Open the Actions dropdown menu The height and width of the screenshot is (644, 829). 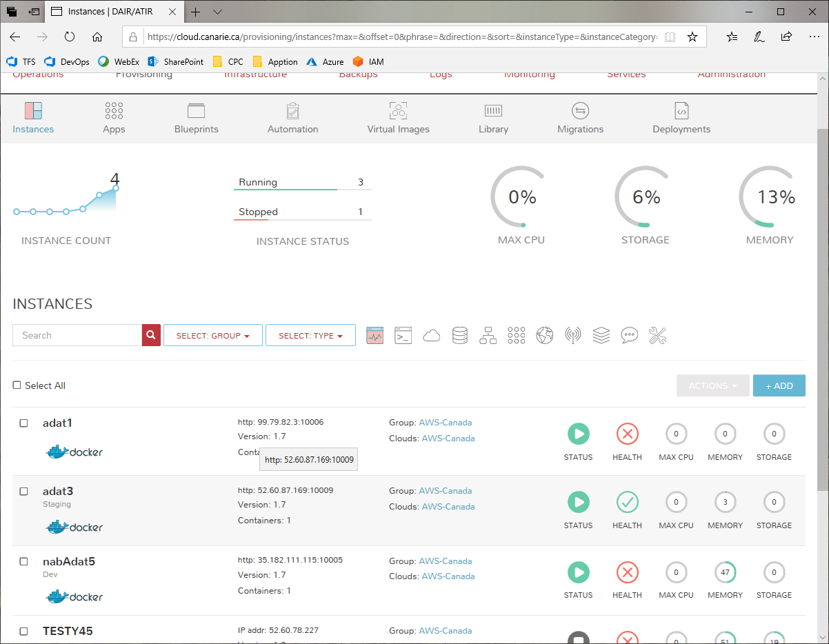pos(713,386)
